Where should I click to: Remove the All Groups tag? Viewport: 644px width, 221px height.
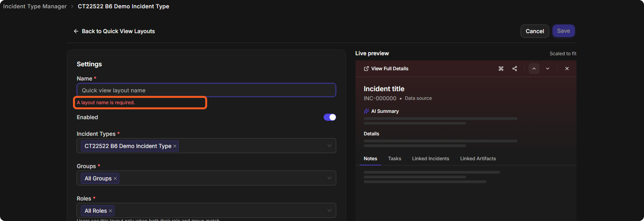(x=115, y=178)
